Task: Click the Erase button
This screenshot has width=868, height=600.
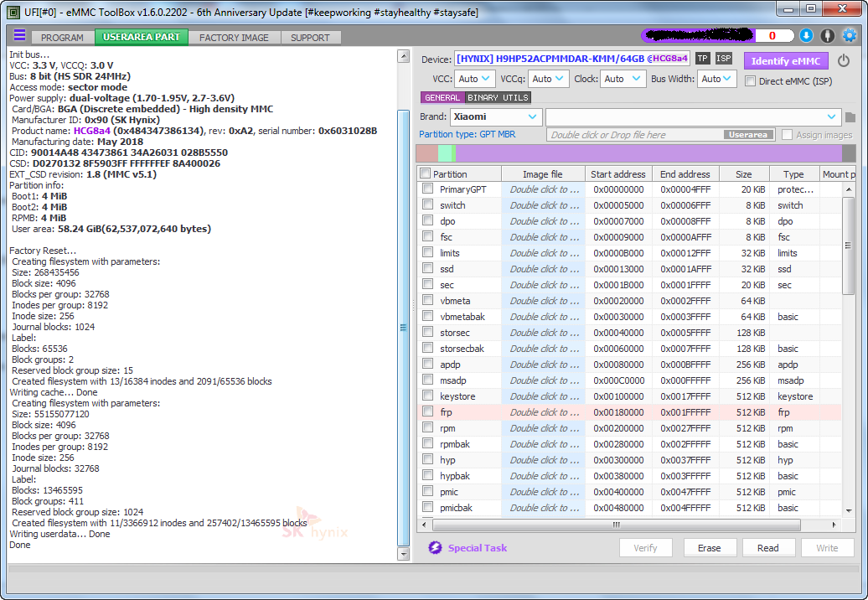Action: tap(709, 548)
